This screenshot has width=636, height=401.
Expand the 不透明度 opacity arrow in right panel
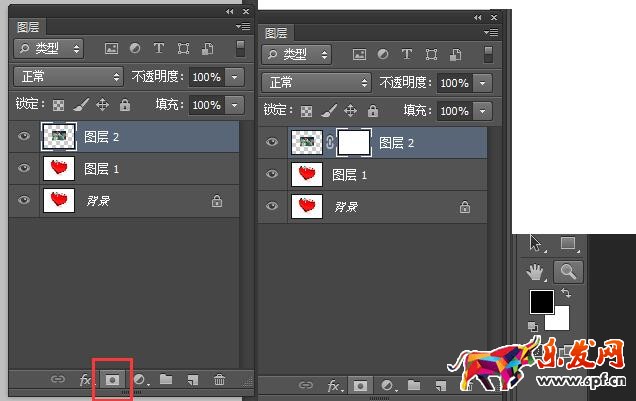(x=483, y=83)
